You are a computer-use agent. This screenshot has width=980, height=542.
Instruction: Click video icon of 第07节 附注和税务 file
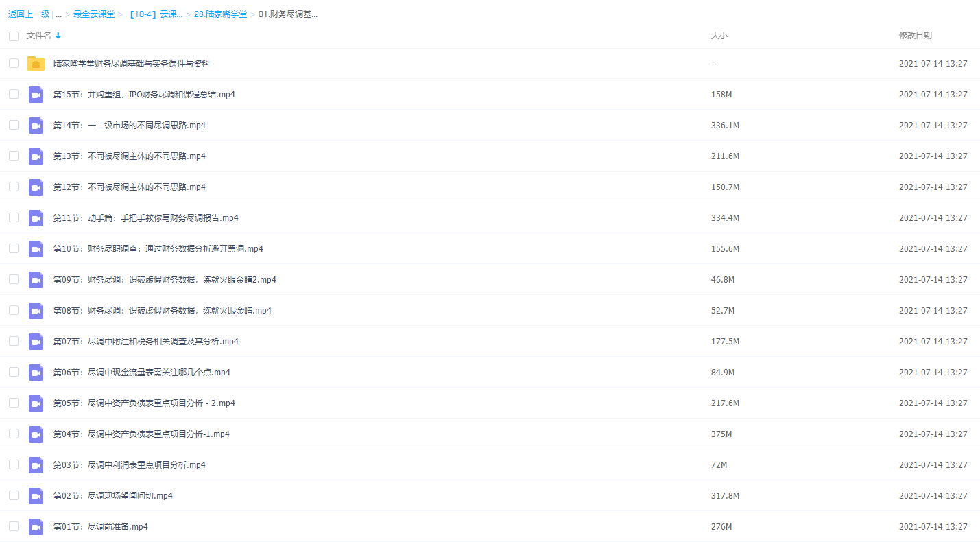coord(36,342)
